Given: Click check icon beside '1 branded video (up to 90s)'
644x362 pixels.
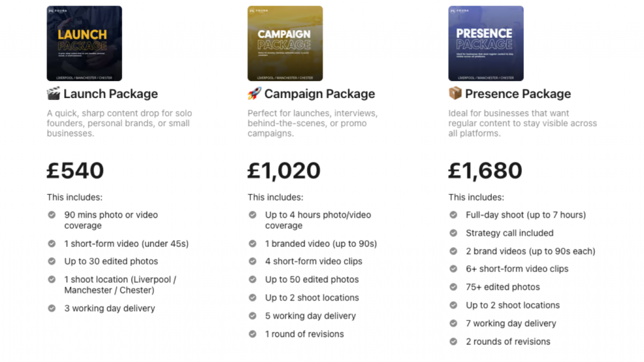Looking at the screenshot, I should tap(253, 243).
